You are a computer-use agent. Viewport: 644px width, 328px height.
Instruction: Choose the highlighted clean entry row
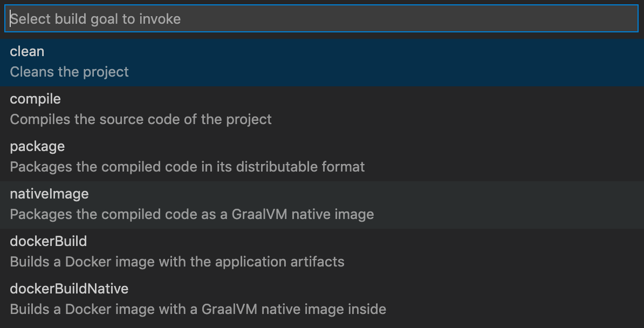322,63
